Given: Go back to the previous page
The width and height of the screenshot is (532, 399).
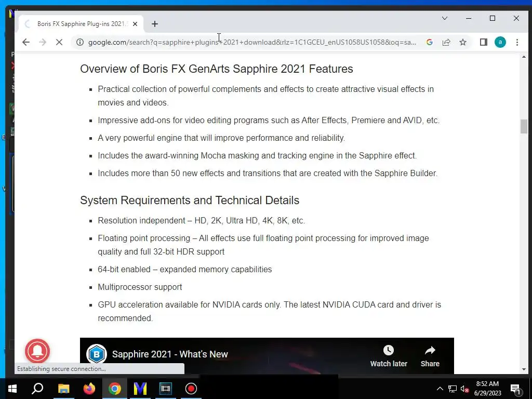Looking at the screenshot, I should 26,42.
